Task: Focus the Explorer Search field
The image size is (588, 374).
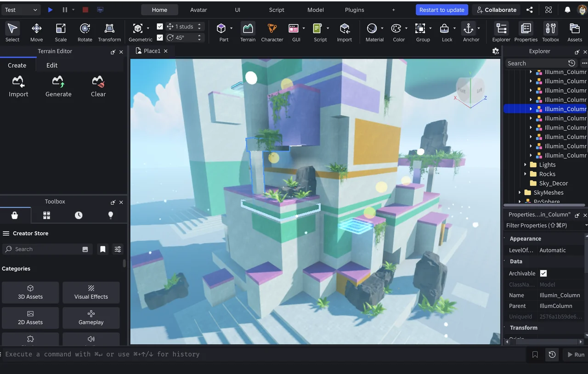Action: 536,63
